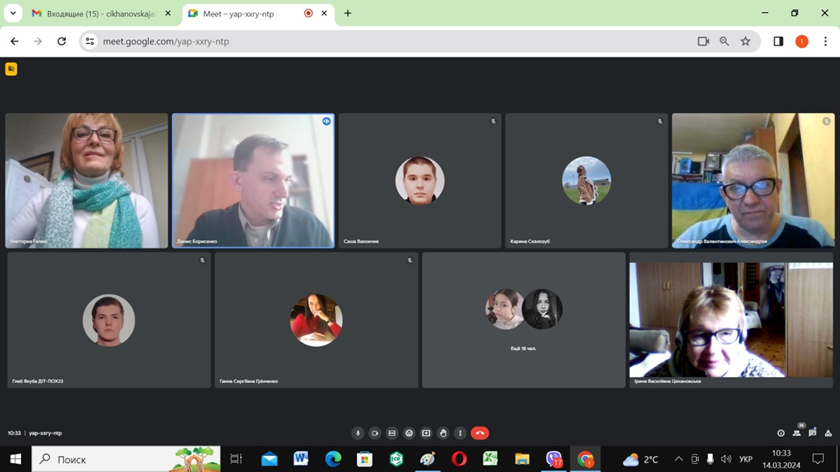
Task: Click the Chrome icon on the taskbar
Action: [x=586, y=459]
